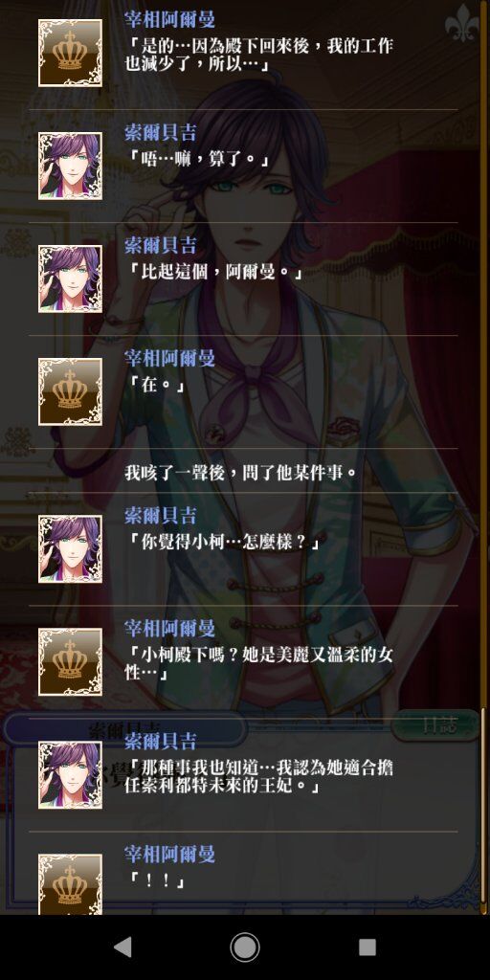Tap 索爾貝吉 portrait beside 「你覺得小柯…怎麼樣？」
490x980 pixels.
tap(70, 549)
